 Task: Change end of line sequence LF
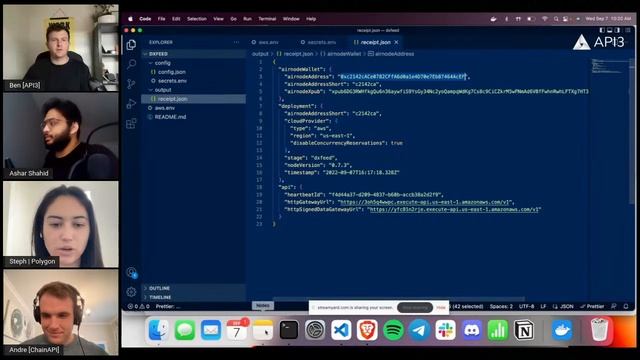point(543,306)
